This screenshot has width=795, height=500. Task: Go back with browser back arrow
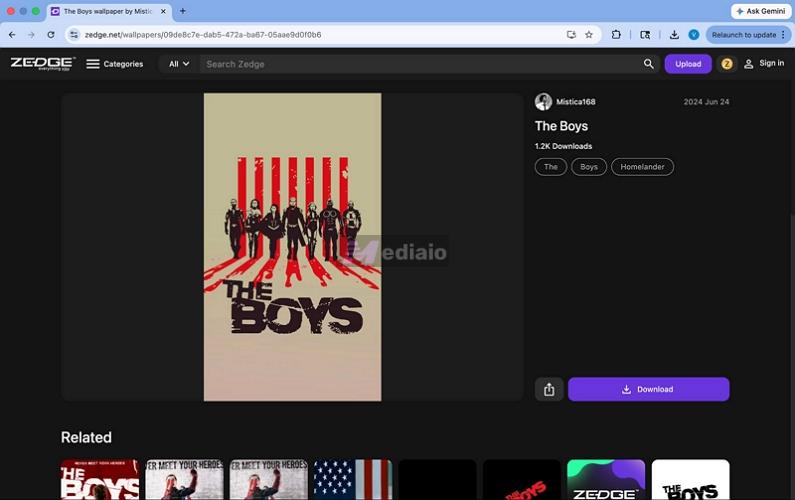[12, 35]
